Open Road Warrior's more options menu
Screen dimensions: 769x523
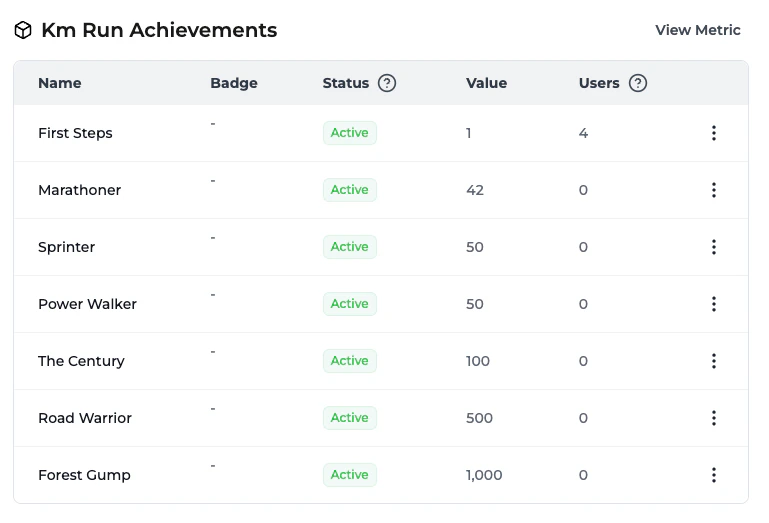coord(713,418)
